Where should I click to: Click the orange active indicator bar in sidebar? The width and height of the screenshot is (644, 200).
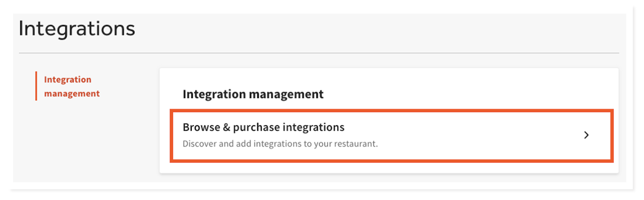[x=36, y=86]
